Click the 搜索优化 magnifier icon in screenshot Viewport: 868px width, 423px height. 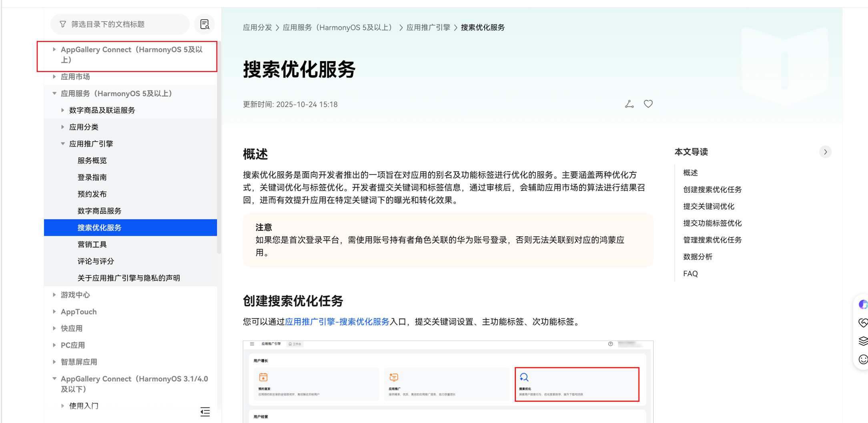click(x=524, y=377)
